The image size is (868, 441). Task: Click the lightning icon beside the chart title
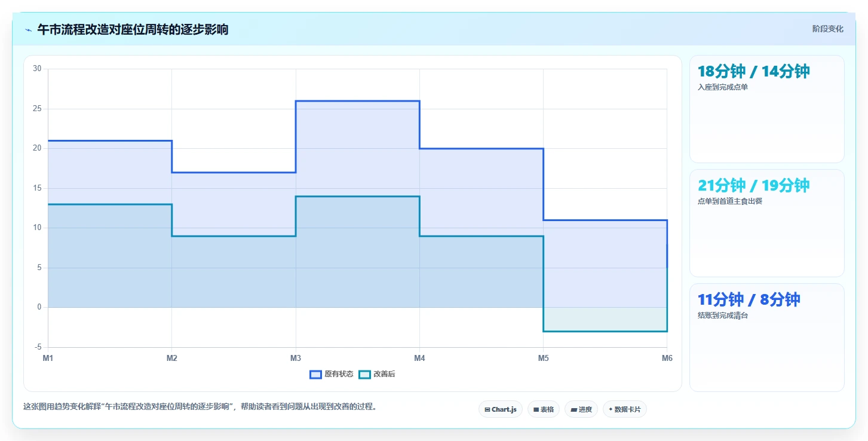pyautogui.click(x=28, y=29)
